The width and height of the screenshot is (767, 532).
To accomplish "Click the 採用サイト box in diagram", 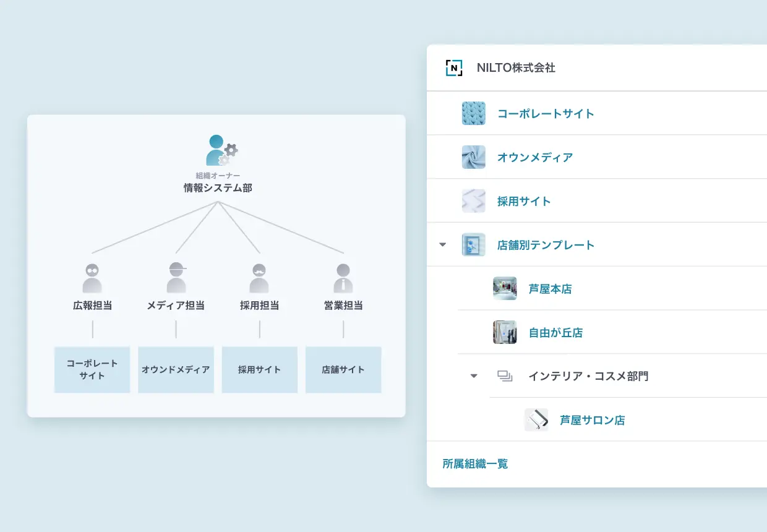I will click(x=260, y=369).
